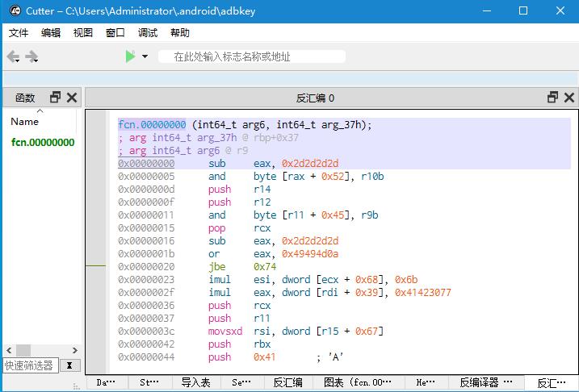Click the flag name or address field
This screenshot has height=392, width=579.
tap(252, 56)
